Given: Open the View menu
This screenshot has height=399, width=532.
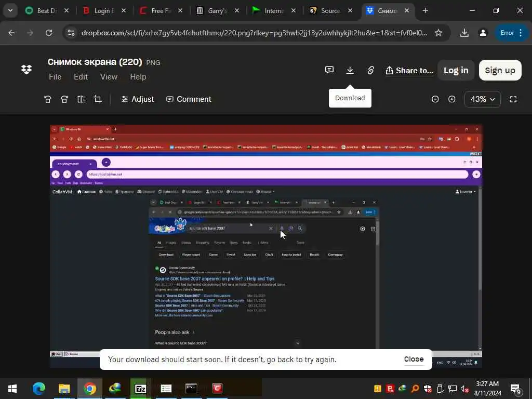Looking at the screenshot, I should click(x=109, y=77).
